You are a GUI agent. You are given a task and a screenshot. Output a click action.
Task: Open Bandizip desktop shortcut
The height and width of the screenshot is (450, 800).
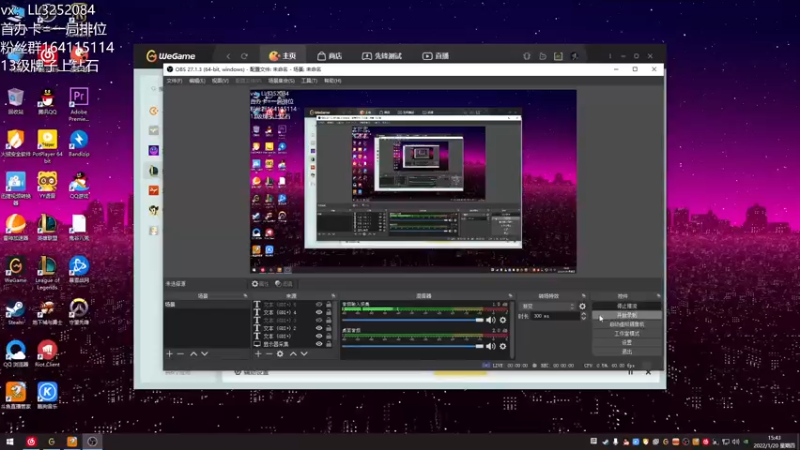point(79,143)
